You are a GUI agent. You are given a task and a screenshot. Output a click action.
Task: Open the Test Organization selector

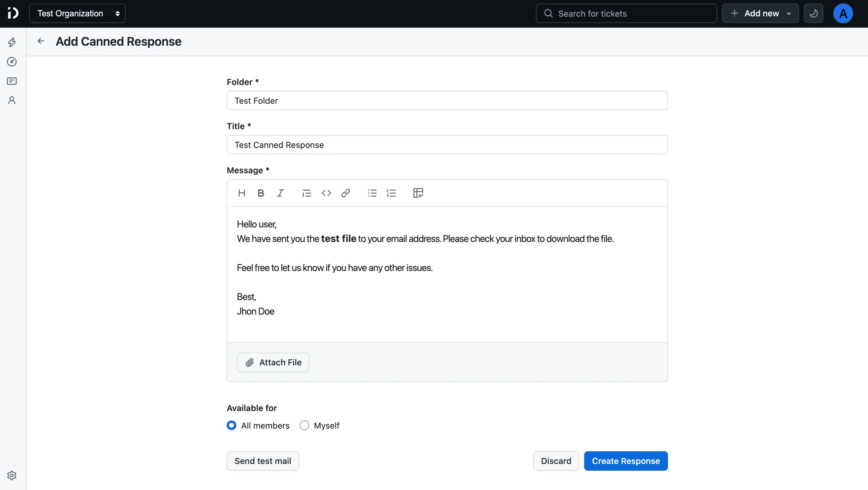(77, 13)
